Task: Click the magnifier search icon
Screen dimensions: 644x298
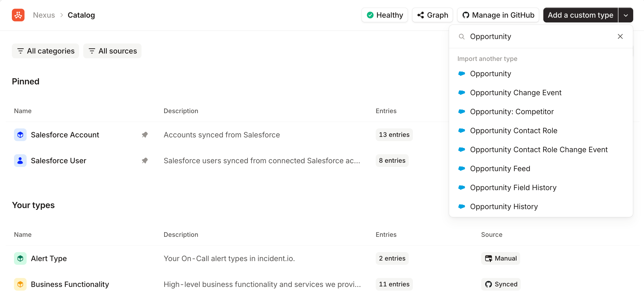Action: click(x=462, y=36)
